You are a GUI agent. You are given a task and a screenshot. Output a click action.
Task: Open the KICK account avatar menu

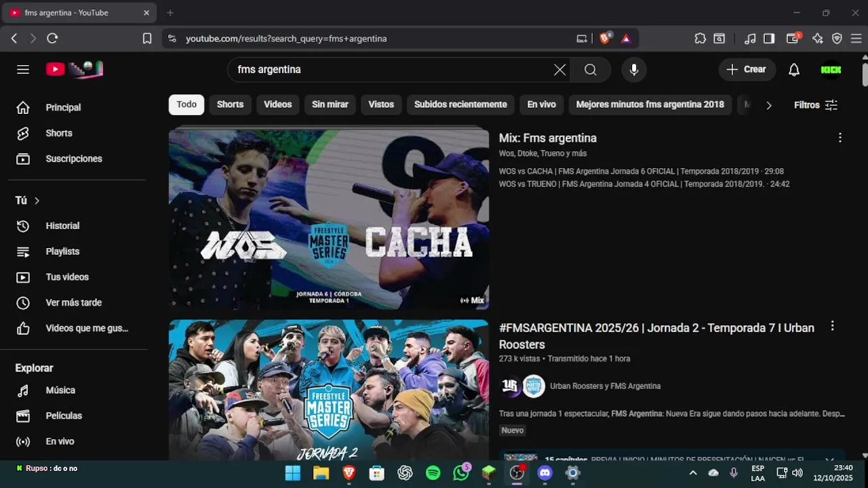[831, 70]
